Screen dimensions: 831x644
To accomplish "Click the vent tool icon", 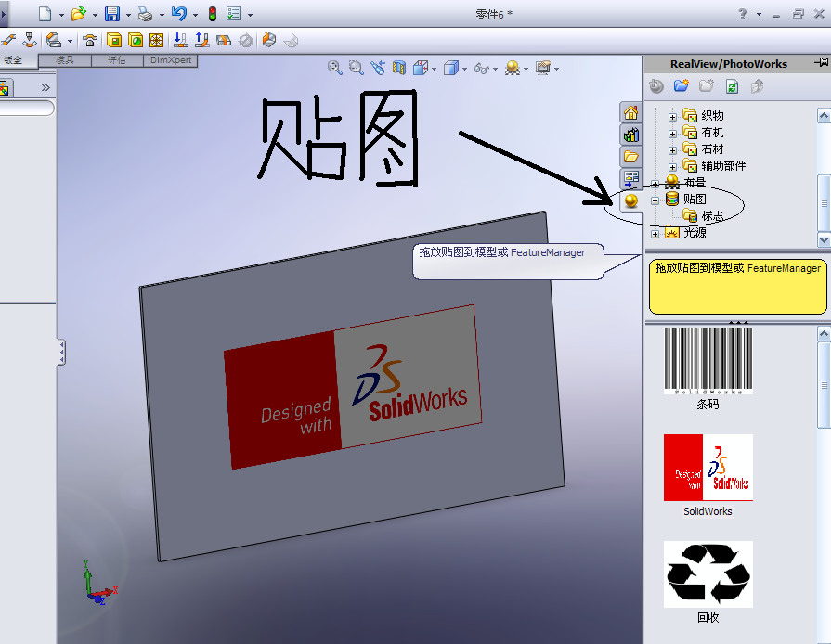I will pyautogui.click(x=156, y=40).
